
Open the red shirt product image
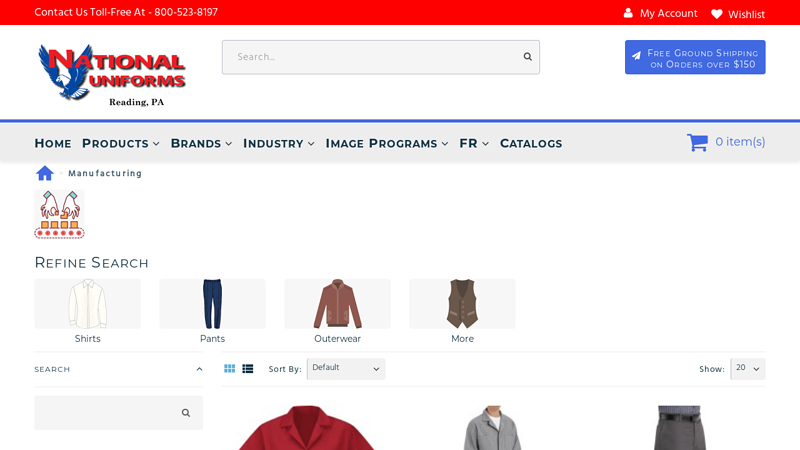[306, 428]
